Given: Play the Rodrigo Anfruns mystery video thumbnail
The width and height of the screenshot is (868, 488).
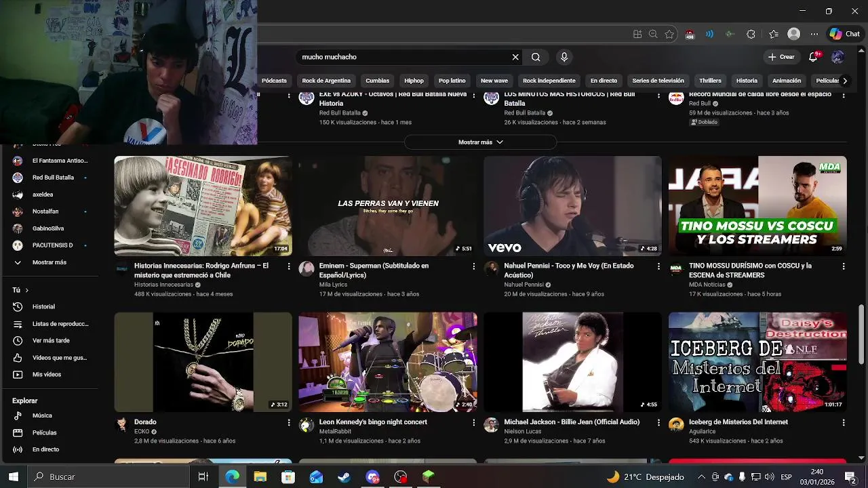Looking at the screenshot, I should [x=203, y=206].
